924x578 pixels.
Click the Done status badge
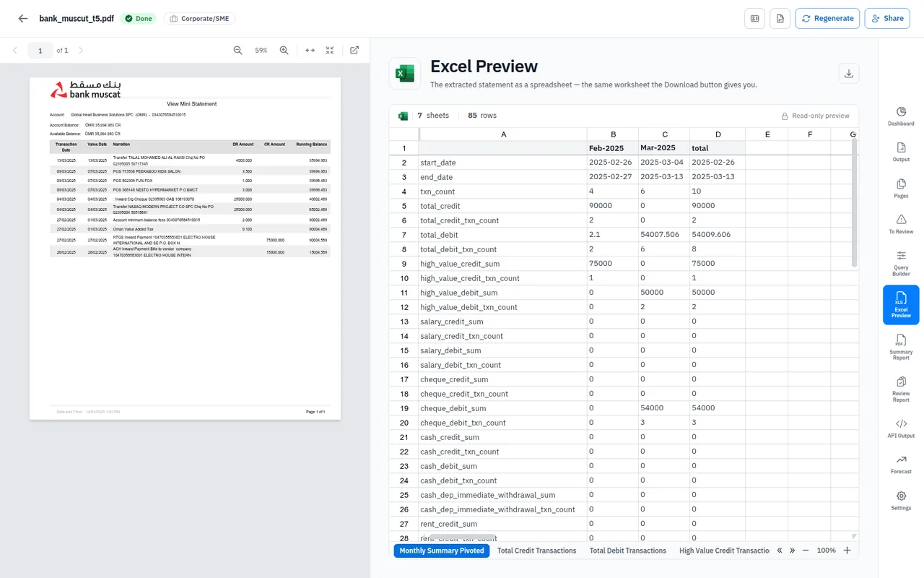pos(139,19)
